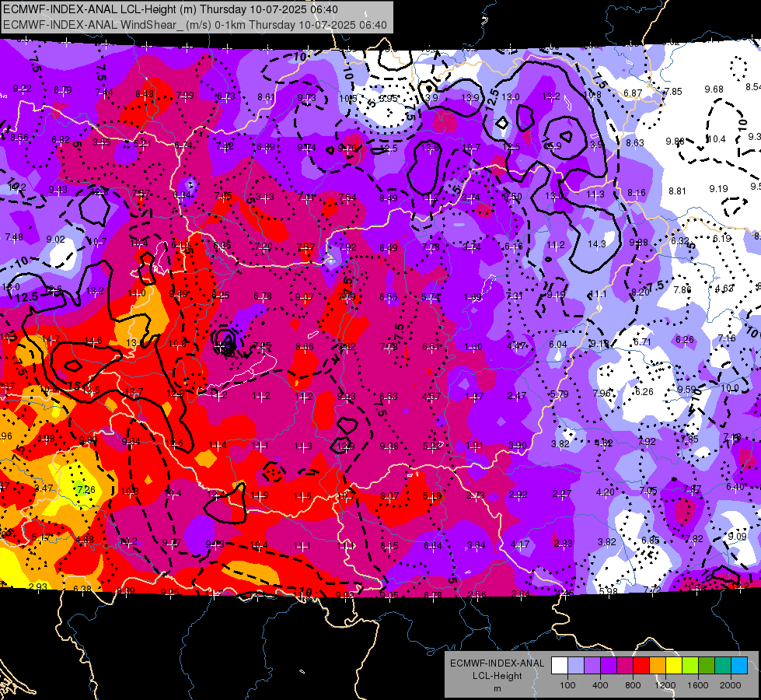Click the wind shear value 4.47
This screenshot has width=761, height=700.
click(516, 346)
